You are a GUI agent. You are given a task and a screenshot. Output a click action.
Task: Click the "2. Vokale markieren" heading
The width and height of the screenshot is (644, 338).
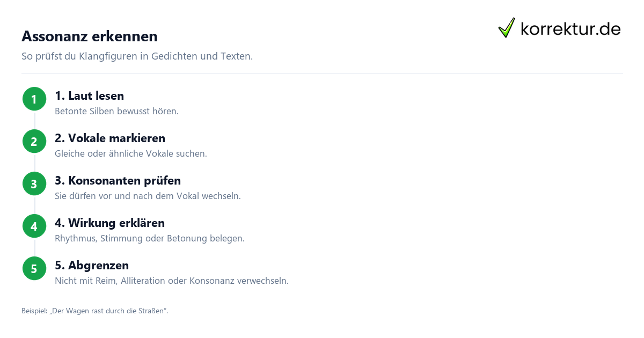coord(110,138)
